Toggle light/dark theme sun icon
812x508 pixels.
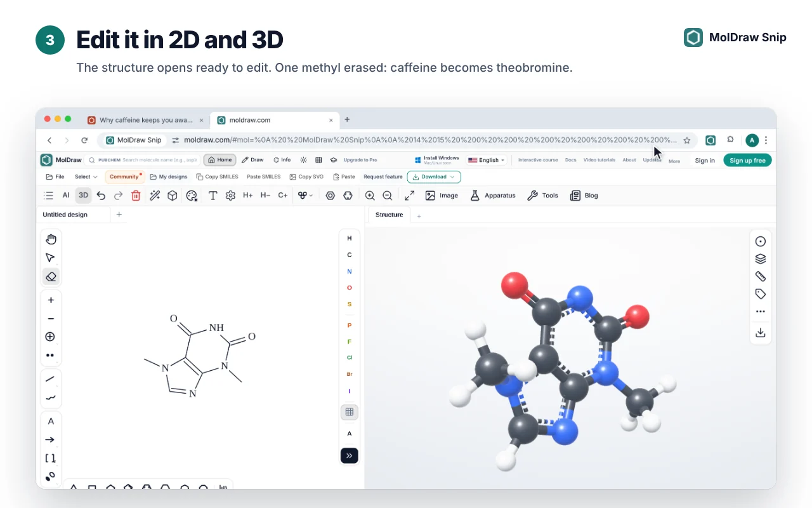point(303,160)
